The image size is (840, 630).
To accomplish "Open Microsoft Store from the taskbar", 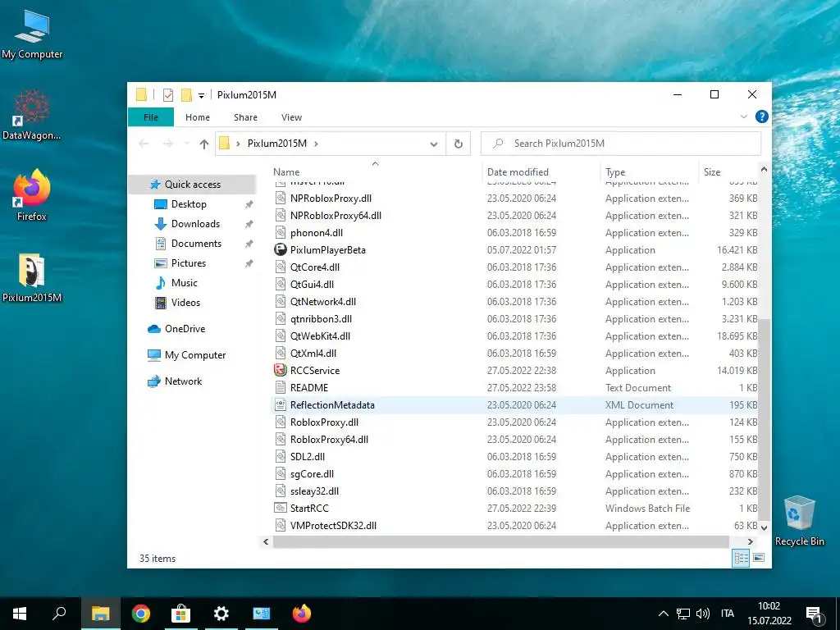I will (181, 614).
